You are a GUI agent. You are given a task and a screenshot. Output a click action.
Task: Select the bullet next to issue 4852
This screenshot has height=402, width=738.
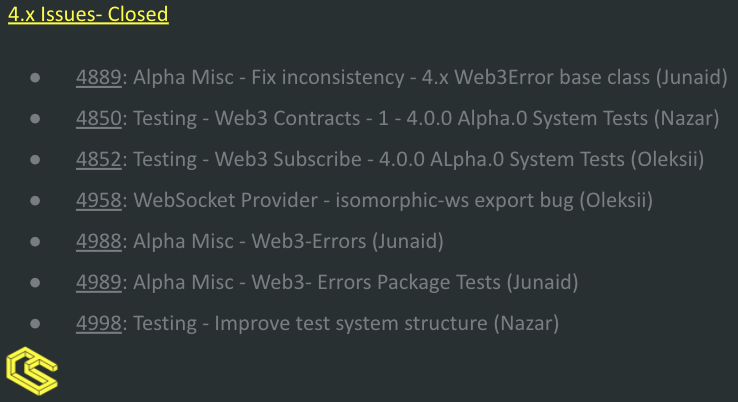click(35, 160)
